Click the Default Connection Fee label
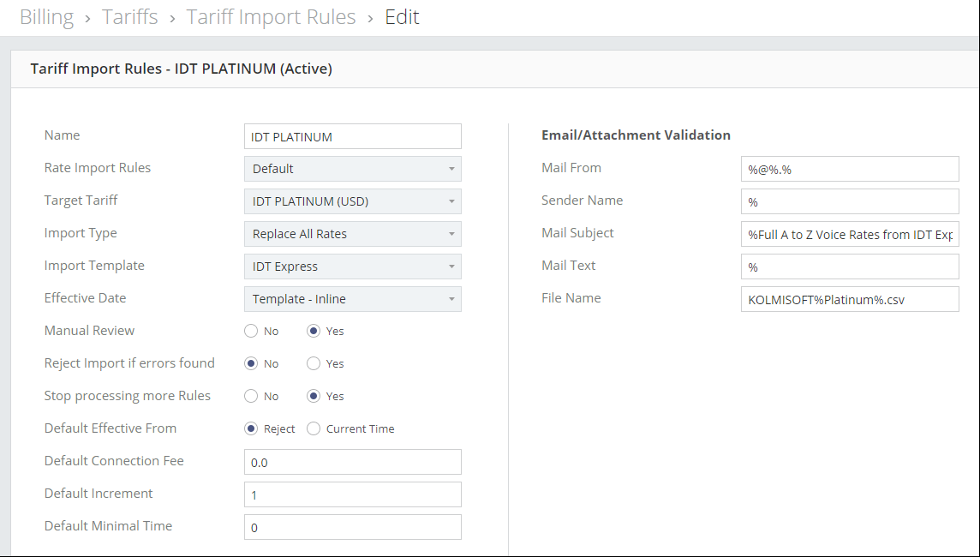 [115, 461]
